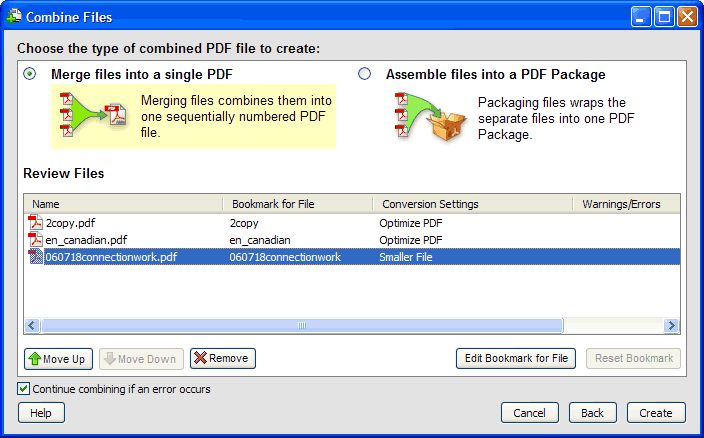
Task: Open Edit Bookmark for File
Action: 515,358
